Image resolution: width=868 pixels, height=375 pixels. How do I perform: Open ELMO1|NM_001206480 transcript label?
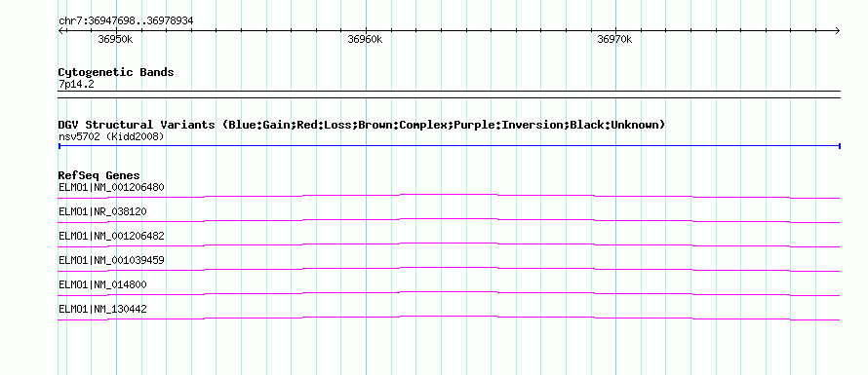(111, 187)
